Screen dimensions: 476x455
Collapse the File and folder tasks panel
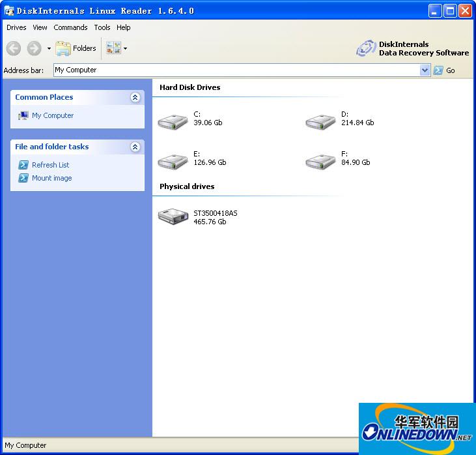[135, 147]
